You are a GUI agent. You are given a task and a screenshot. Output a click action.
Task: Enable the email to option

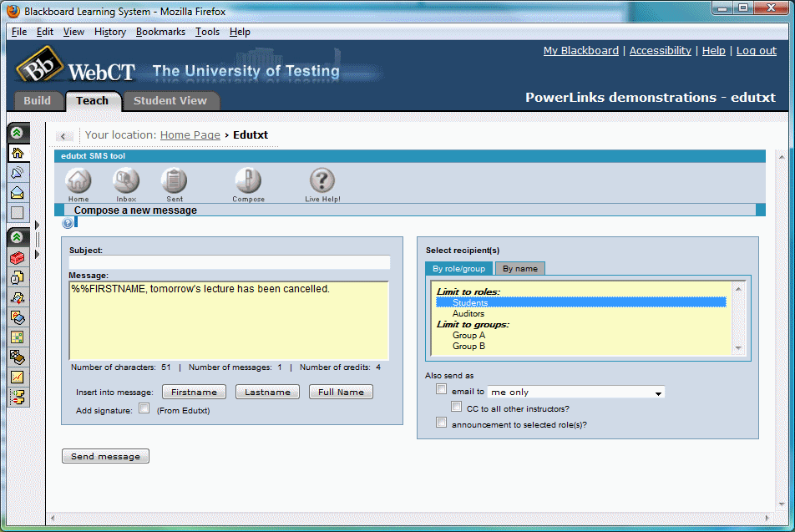pyautogui.click(x=442, y=388)
